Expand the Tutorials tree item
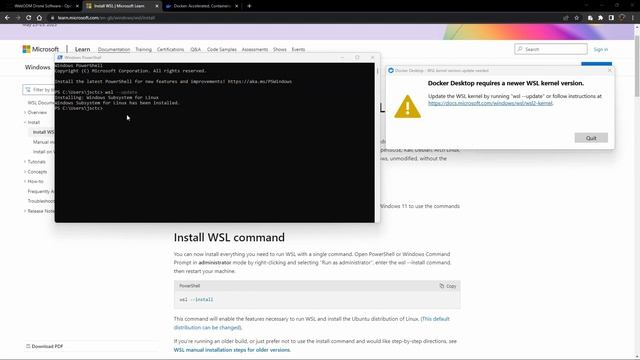The image size is (640, 360). tap(36, 162)
